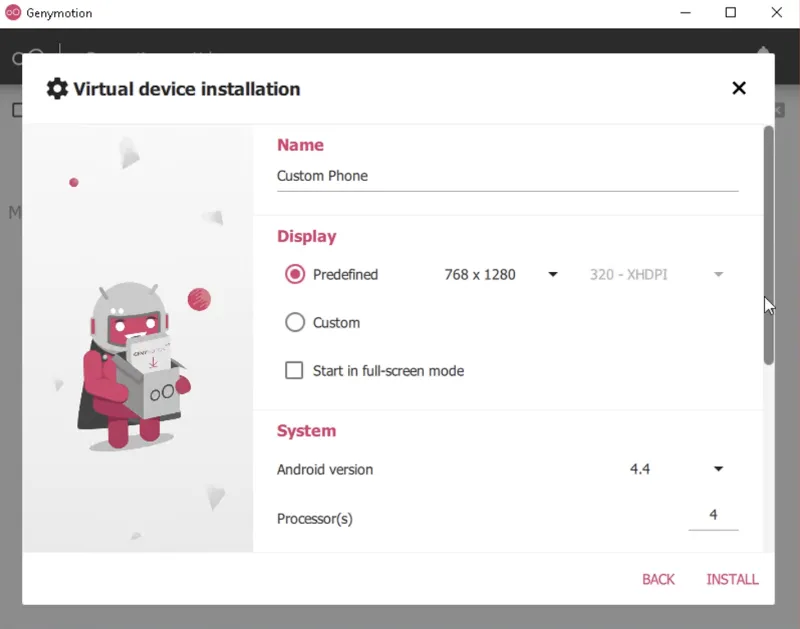The image size is (800, 629).
Task: Click the INSTALL button
Action: coord(732,580)
